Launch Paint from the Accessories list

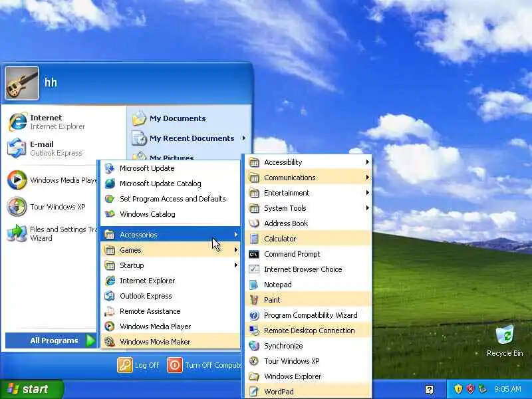pos(308,300)
